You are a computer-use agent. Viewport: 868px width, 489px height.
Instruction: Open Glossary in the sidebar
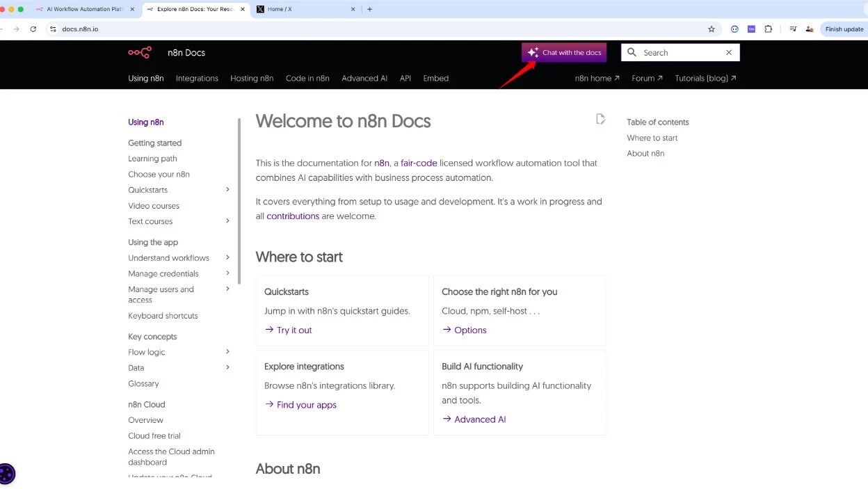tap(143, 384)
